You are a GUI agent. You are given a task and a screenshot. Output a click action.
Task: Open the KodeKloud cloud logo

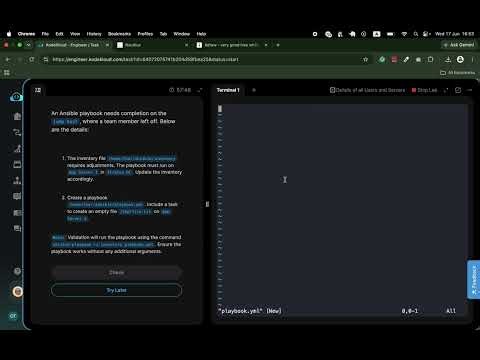coord(16,97)
